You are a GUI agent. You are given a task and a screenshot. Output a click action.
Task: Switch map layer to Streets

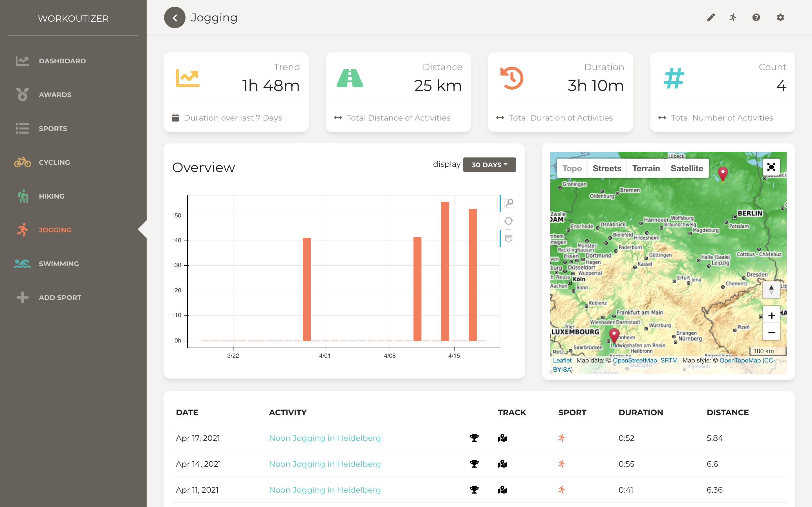(x=607, y=168)
